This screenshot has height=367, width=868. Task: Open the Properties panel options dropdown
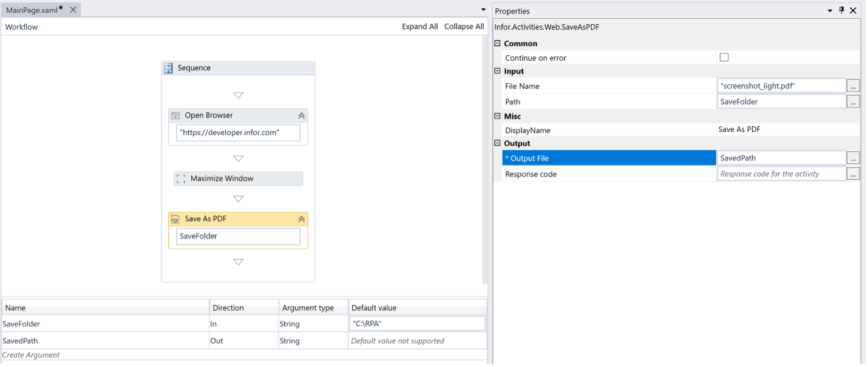pyautogui.click(x=830, y=10)
